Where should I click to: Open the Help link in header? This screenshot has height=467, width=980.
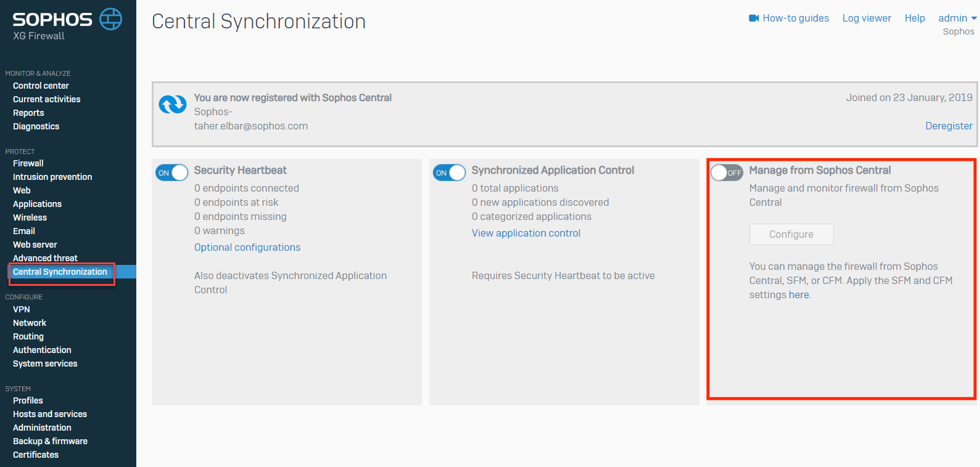coord(915,18)
